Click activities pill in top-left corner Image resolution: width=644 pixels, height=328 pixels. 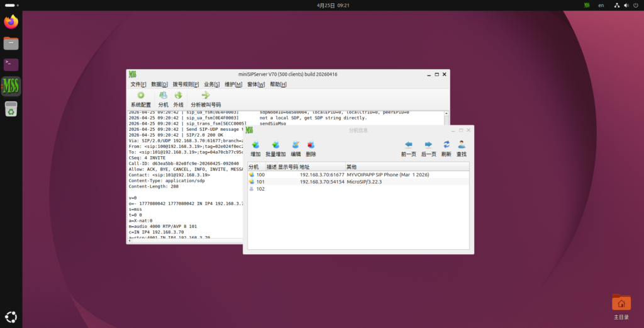(x=11, y=5)
